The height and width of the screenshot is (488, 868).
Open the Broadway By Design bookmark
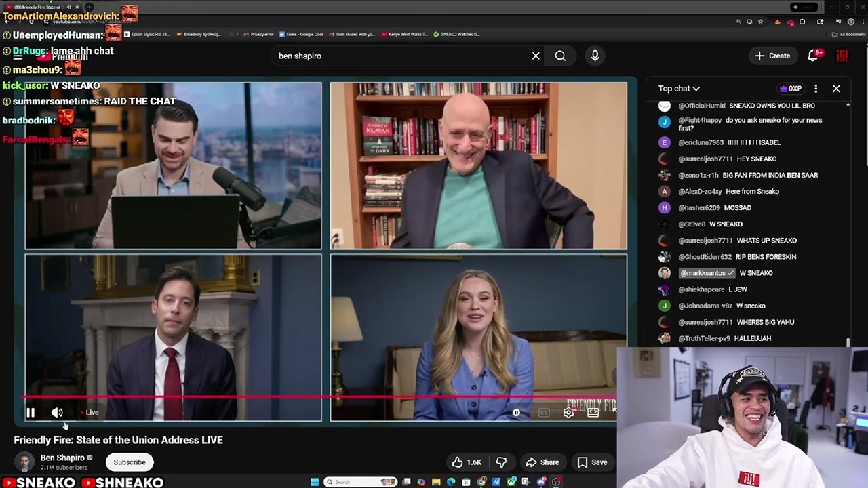click(x=199, y=34)
